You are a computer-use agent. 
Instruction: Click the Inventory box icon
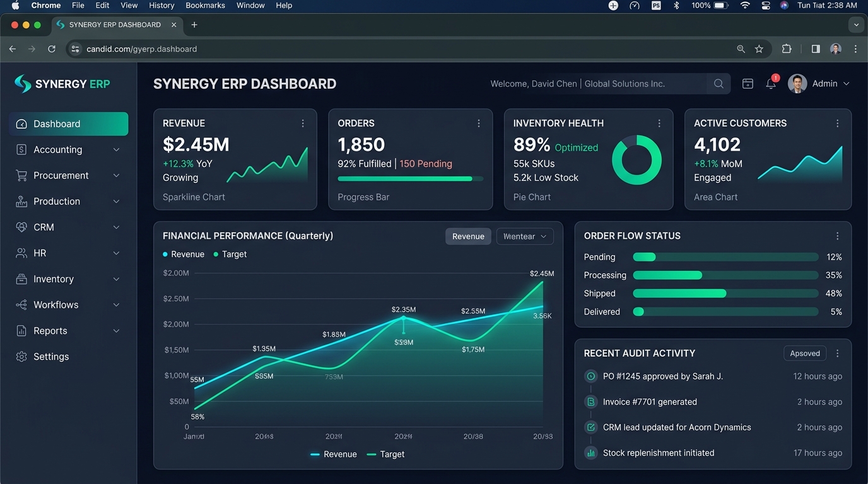click(21, 279)
